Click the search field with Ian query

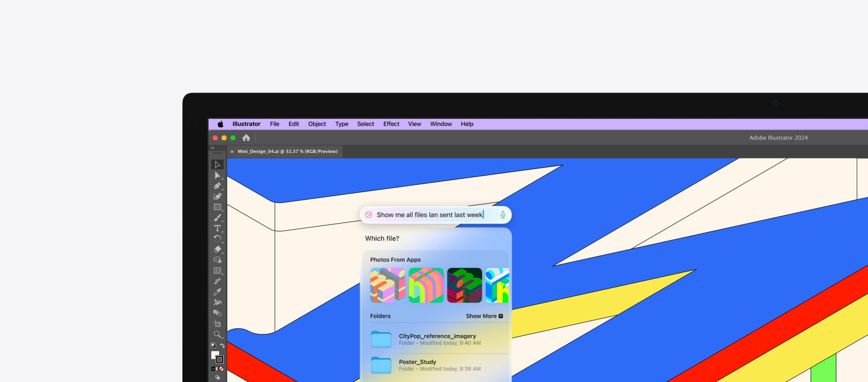coord(429,215)
